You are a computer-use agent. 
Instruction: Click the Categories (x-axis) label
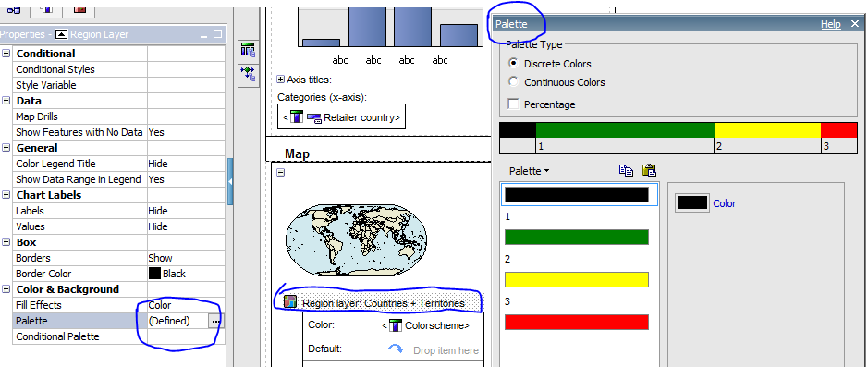[x=323, y=97]
